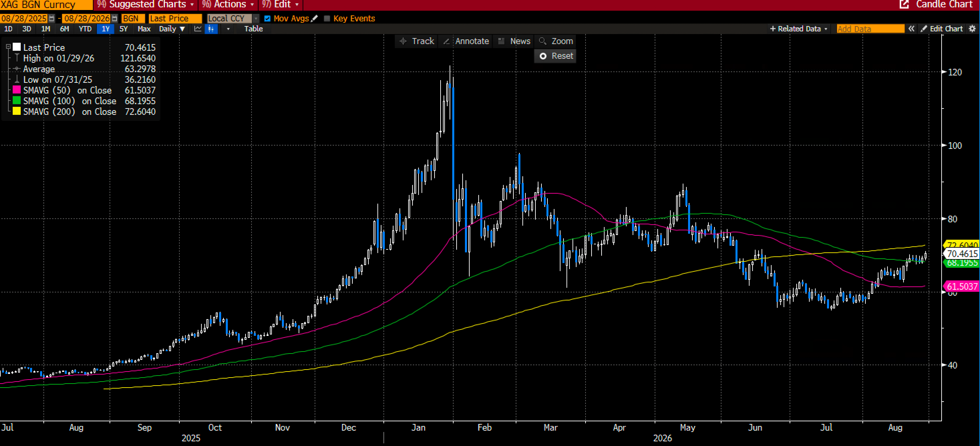Click the Zoom button label
The height and width of the screenshot is (446, 980).
(x=562, y=41)
